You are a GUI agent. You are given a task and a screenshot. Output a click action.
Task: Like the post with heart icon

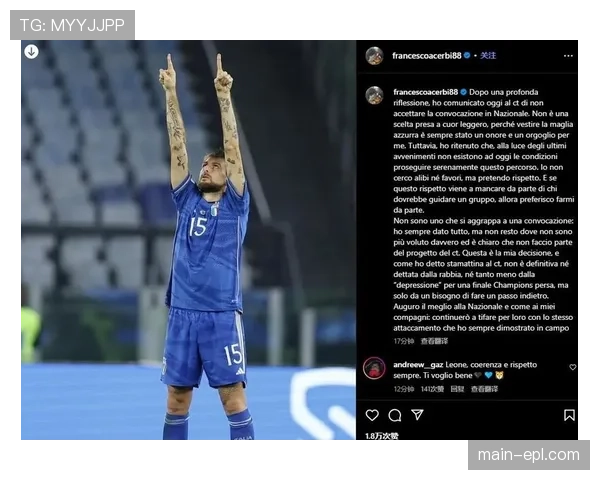click(372, 415)
